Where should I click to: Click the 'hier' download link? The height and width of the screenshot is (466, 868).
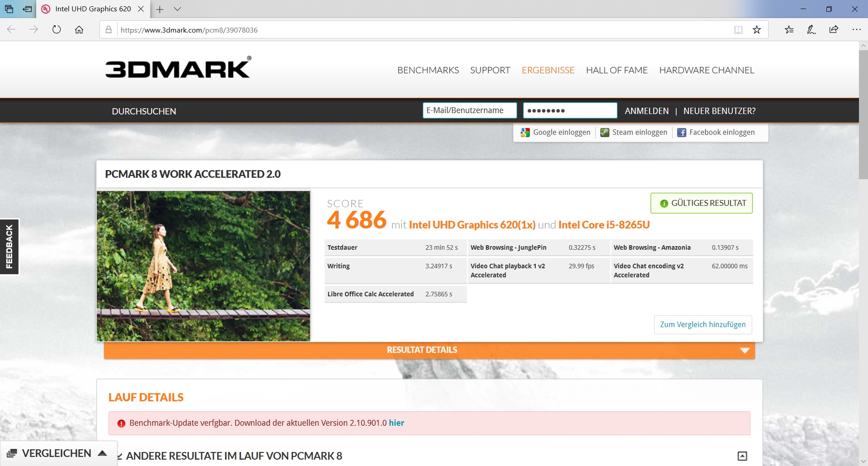point(396,423)
